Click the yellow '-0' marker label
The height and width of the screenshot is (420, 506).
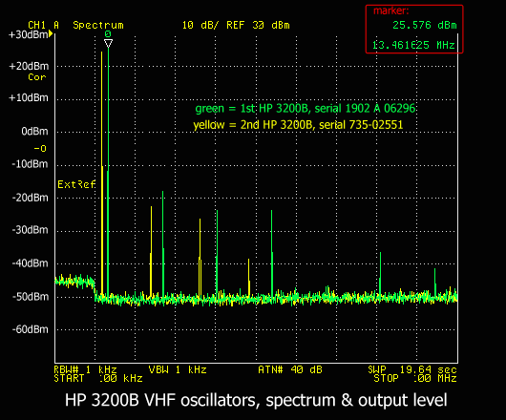click(x=40, y=149)
